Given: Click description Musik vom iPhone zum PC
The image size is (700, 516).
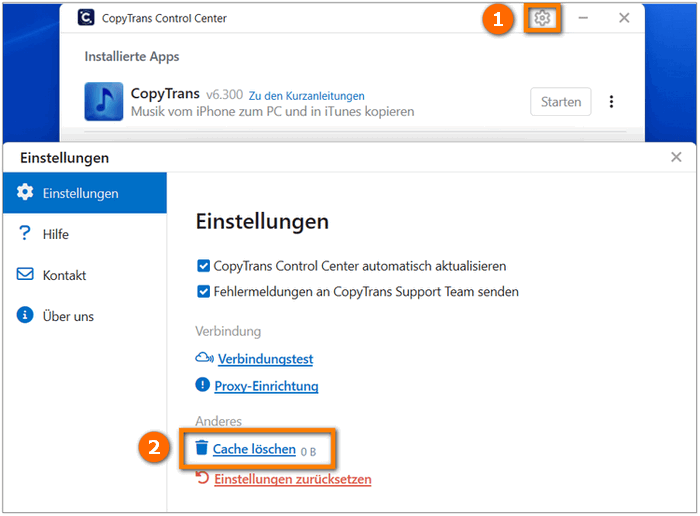Looking at the screenshot, I should (x=272, y=112).
